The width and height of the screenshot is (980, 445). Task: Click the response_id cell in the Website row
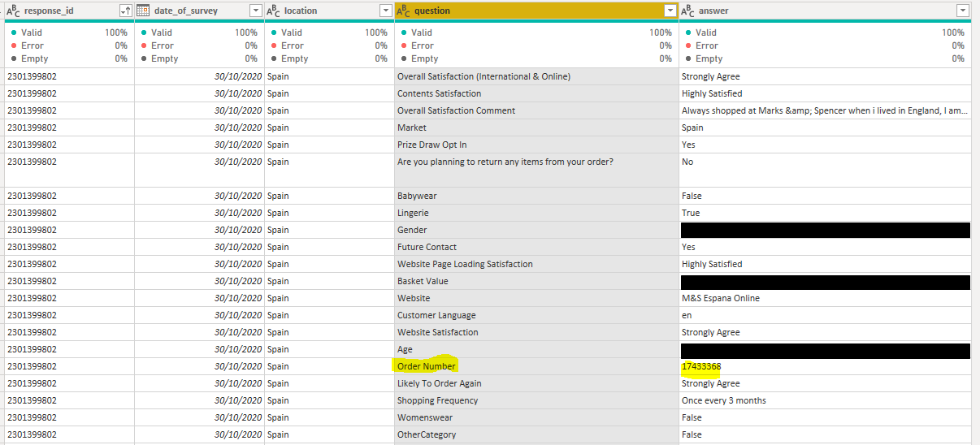coord(68,298)
